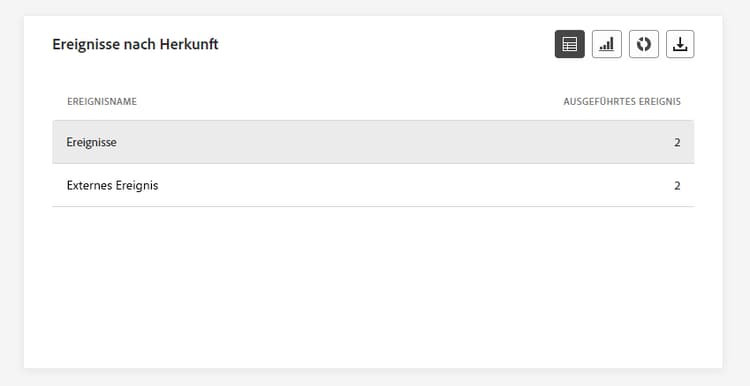Switch to the table view icon

click(569, 44)
